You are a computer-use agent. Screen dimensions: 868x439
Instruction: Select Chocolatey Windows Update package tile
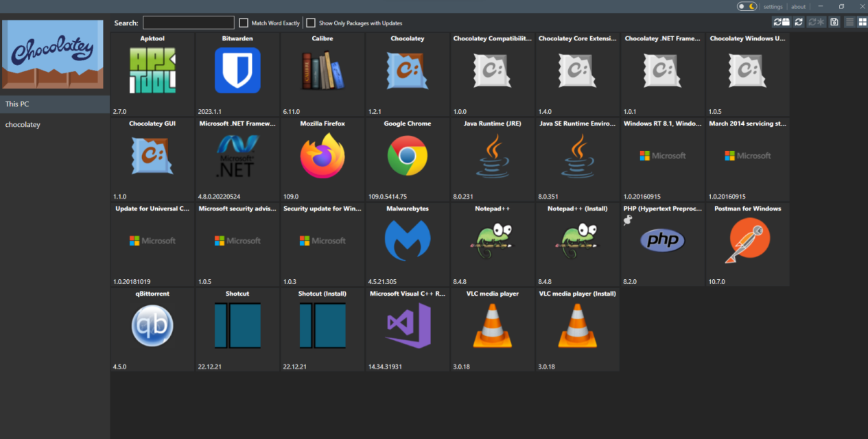pos(748,74)
